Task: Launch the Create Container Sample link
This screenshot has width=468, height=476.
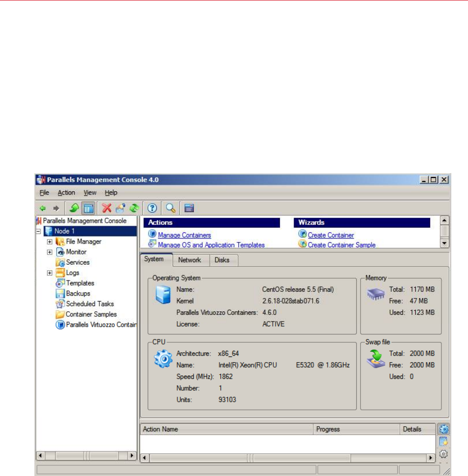Action: pos(342,245)
